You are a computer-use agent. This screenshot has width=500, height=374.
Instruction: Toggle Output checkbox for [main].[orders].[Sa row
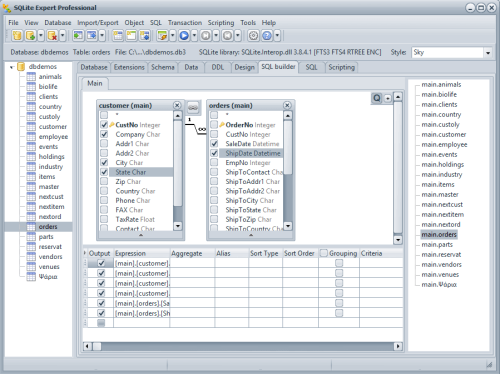101,303
